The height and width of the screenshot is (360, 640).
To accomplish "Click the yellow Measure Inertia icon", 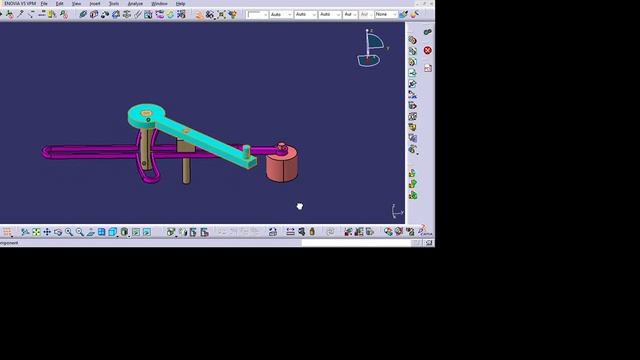I will click(312, 232).
